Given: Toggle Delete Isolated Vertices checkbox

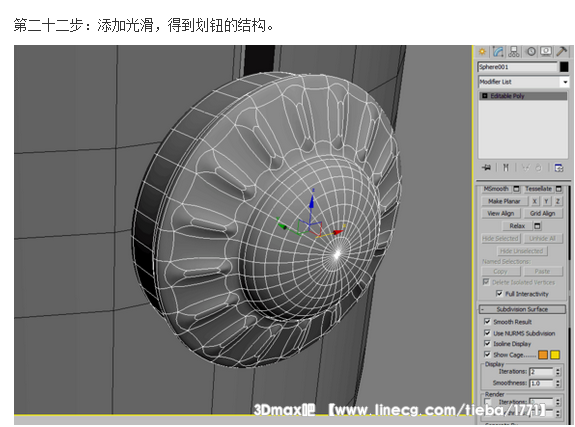Looking at the screenshot, I should click(486, 282).
